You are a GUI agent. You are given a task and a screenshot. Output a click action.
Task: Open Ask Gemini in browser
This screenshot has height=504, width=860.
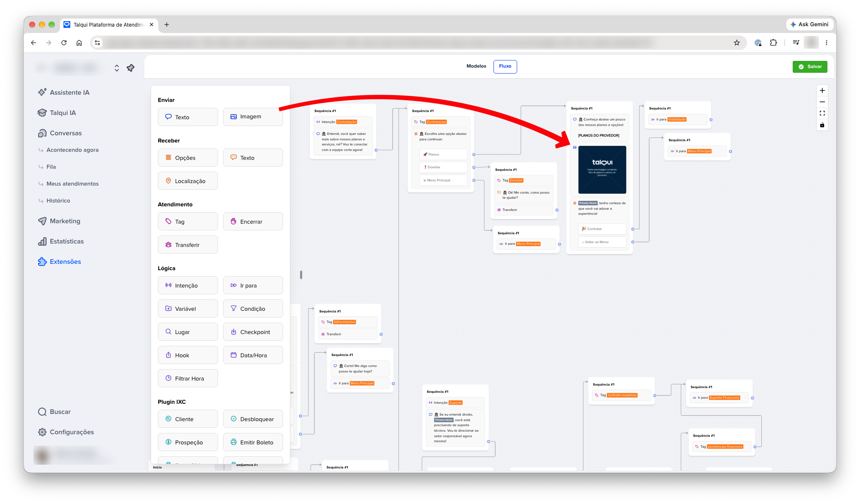click(809, 25)
